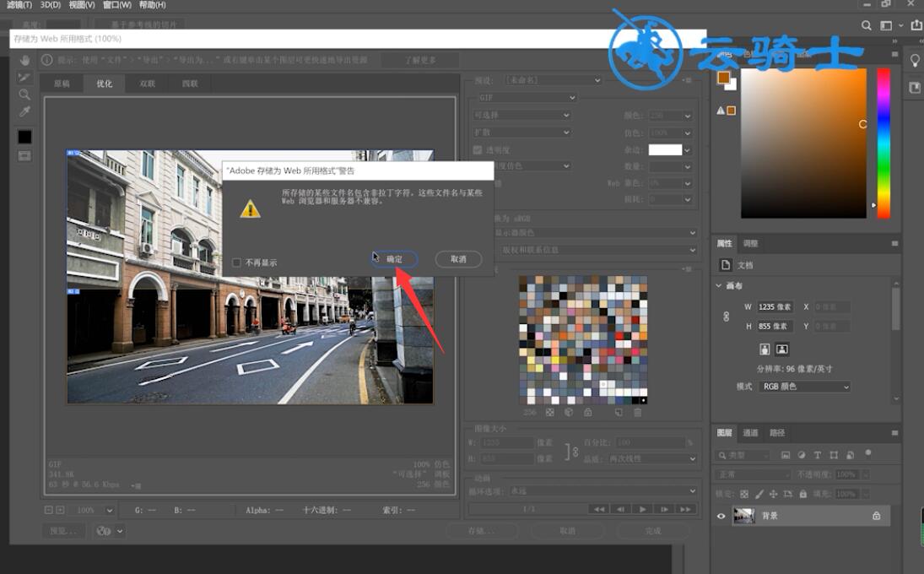Open the 视图 menu
924x574 pixels.
[82, 5]
